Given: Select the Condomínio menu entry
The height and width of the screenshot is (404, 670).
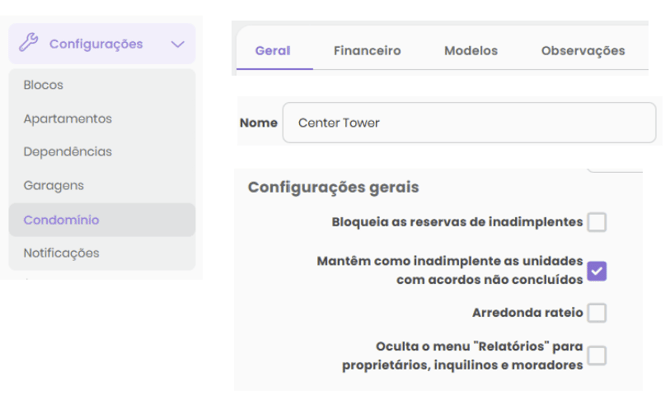Looking at the screenshot, I should click(x=102, y=220).
